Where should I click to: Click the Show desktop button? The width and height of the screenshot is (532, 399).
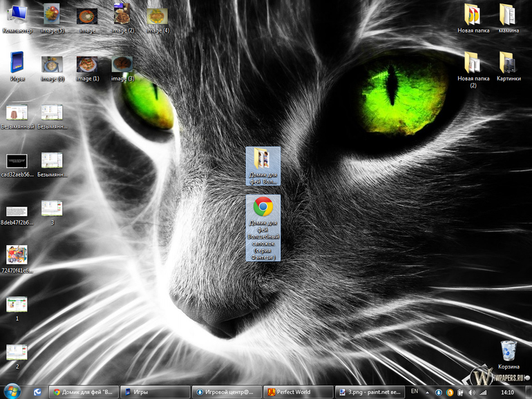click(529, 392)
